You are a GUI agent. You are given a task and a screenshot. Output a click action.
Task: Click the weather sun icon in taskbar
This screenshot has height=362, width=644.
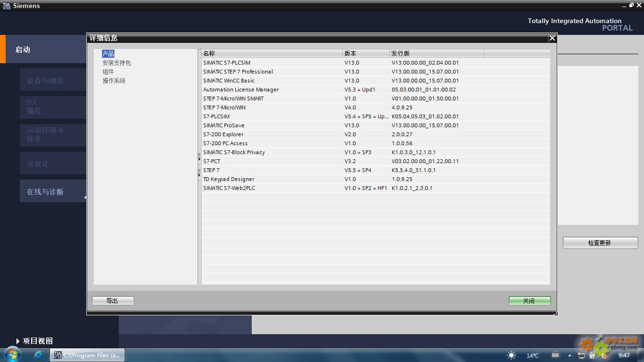(x=512, y=355)
